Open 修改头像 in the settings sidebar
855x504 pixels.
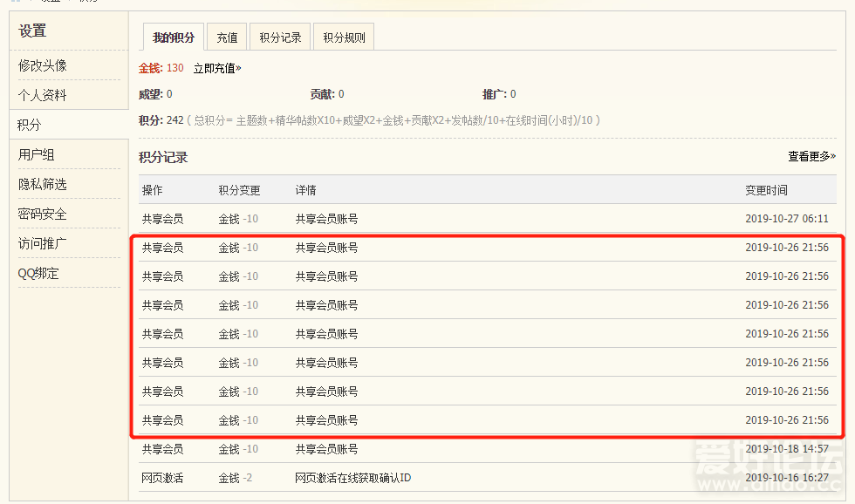click(x=43, y=65)
